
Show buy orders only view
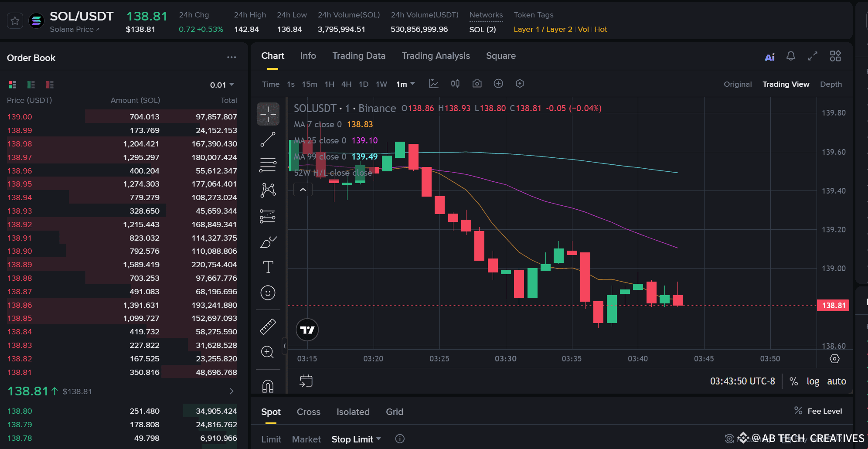click(x=31, y=85)
